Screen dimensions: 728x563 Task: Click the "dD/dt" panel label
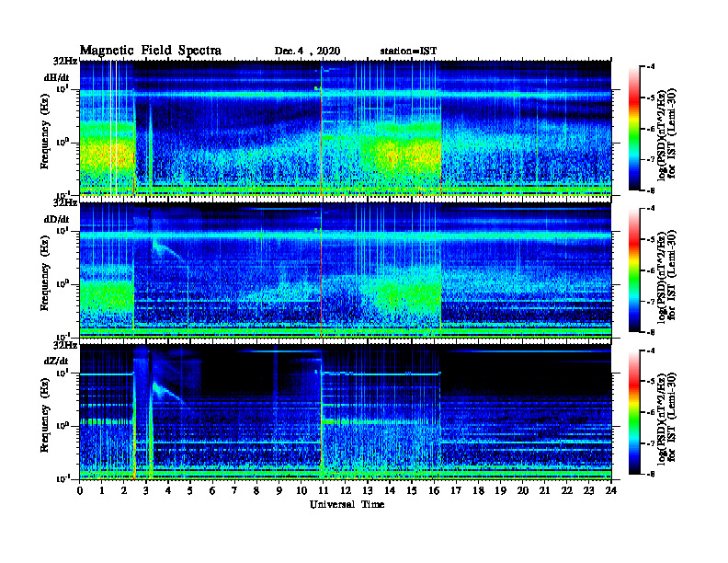tap(57, 219)
